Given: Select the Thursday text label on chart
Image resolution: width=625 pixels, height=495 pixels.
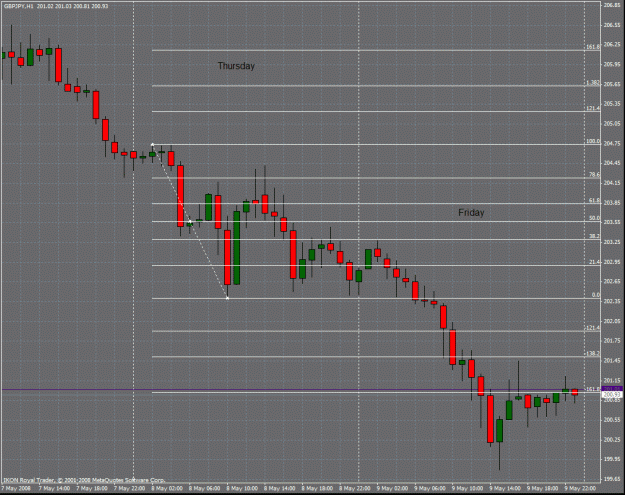Looking at the screenshot, I should (x=236, y=66).
